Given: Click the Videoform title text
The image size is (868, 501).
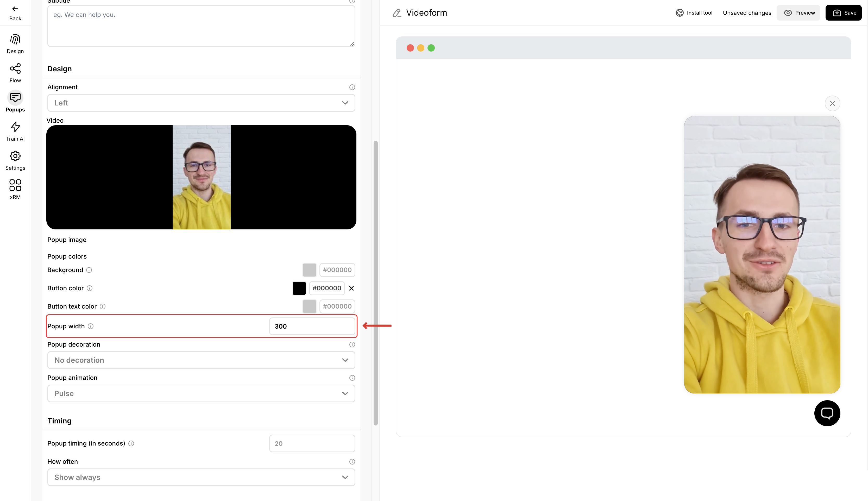Looking at the screenshot, I should click(426, 13).
